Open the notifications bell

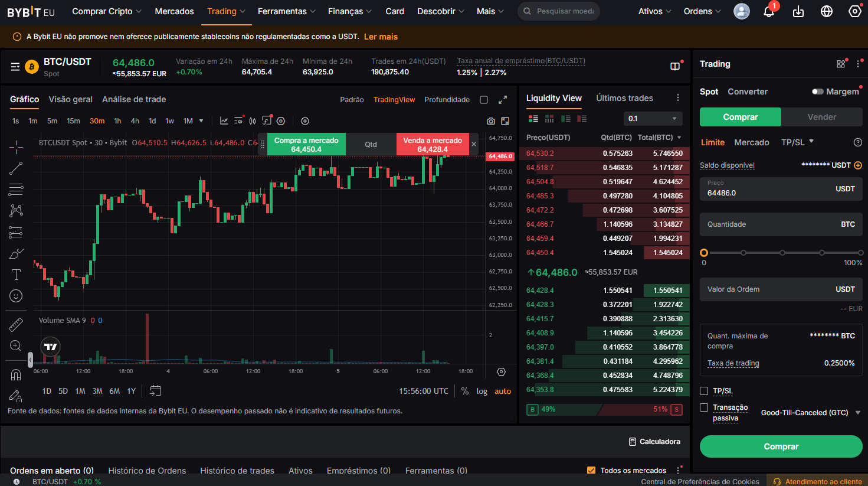769,11
